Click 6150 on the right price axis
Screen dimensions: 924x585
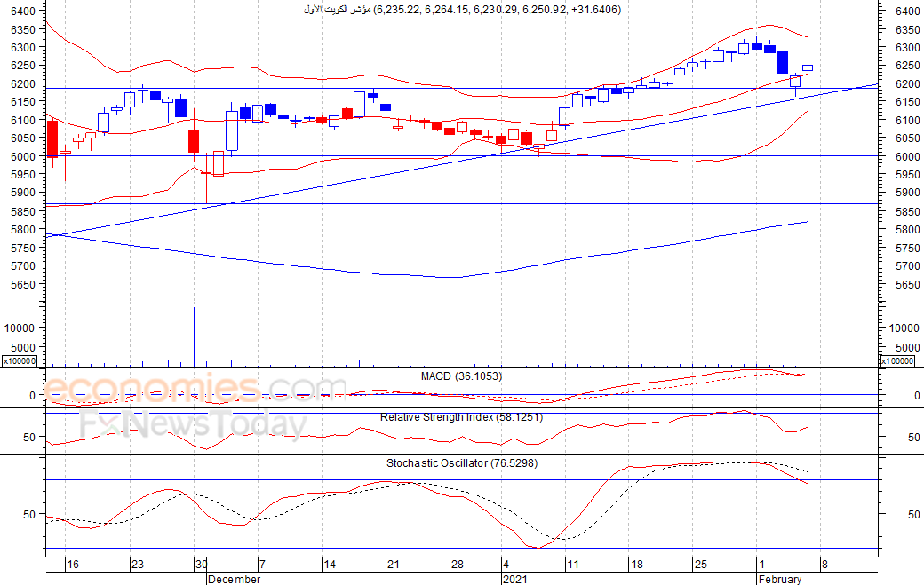coord(907,102)
